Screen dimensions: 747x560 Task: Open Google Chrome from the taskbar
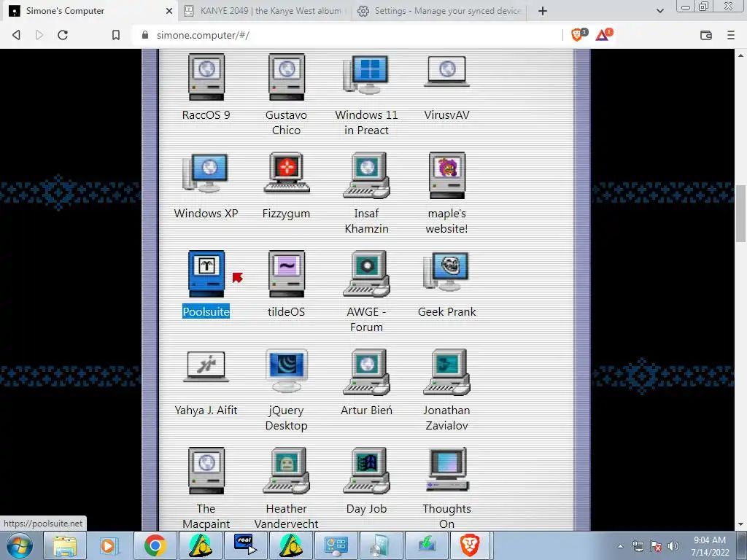155,545
